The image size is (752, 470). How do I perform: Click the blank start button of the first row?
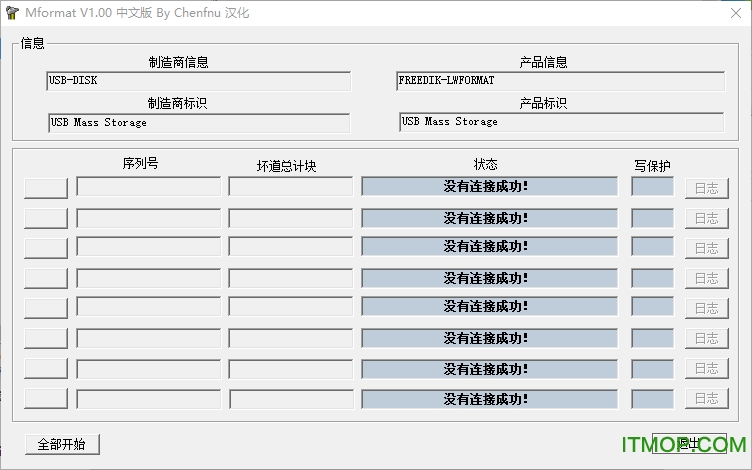point(46,188)
